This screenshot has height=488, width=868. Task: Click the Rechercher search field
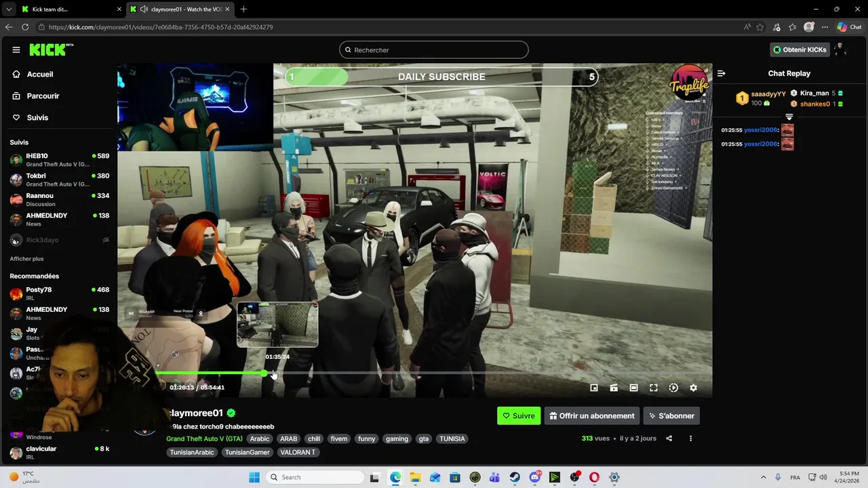[434, 50]
